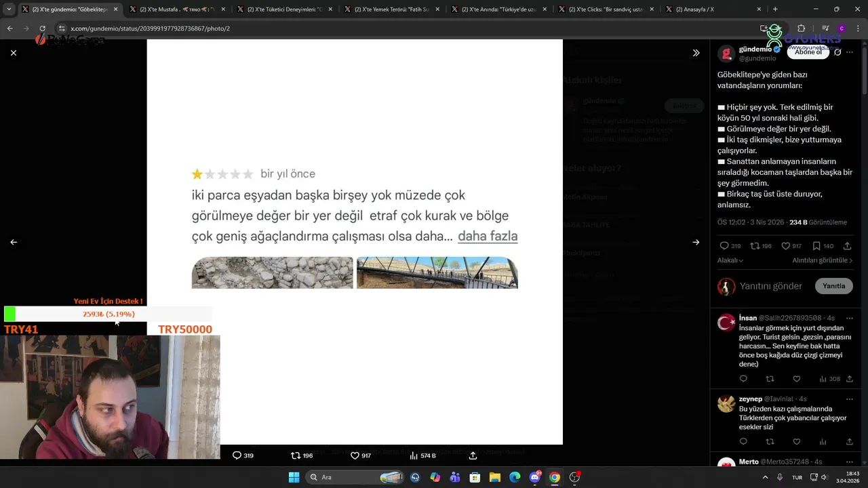
Task: Open a new browser tab
Action: pos(775,9)
